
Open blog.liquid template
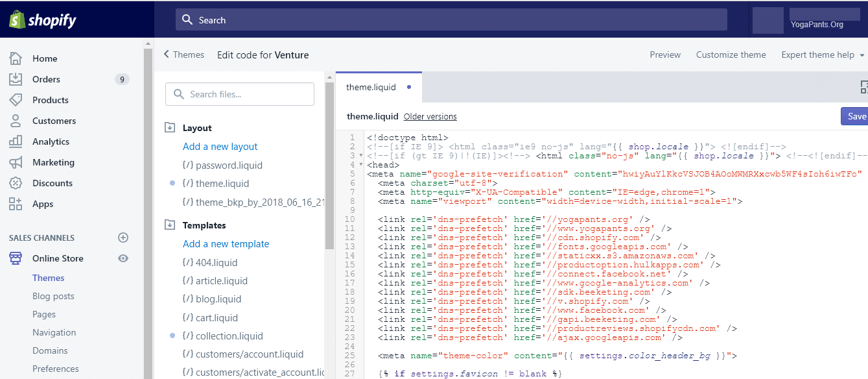click(212, 299)
